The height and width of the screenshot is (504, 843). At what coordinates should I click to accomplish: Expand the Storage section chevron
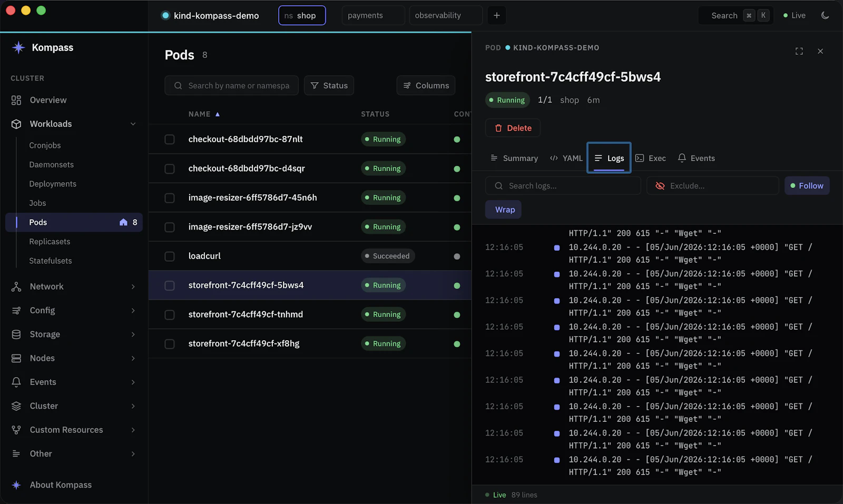tap(133, 334)
